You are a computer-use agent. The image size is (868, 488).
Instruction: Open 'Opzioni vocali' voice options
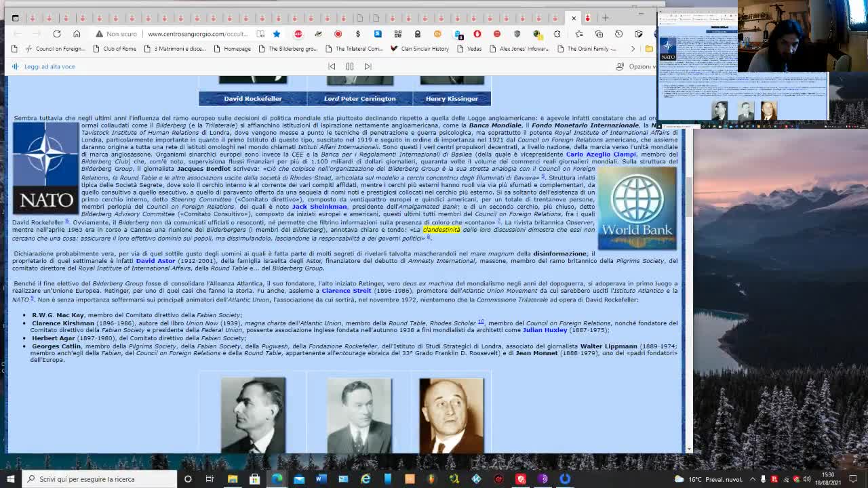(x=635, y=66)
